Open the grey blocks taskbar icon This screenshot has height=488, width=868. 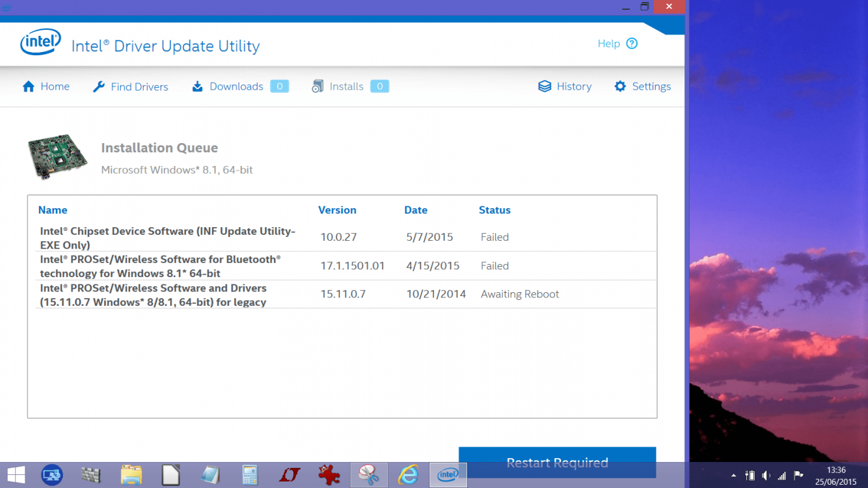pyautogui.click(x=91, y=475)
